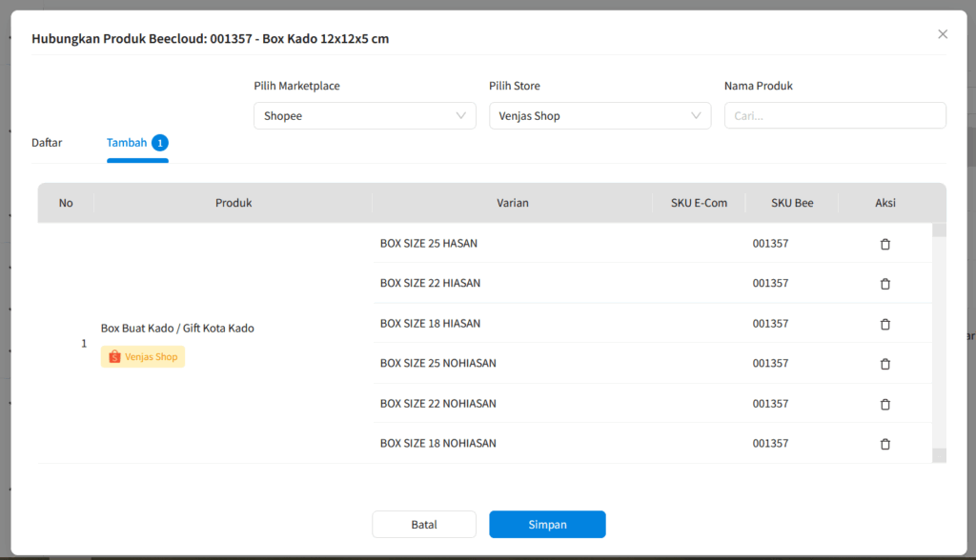Delete the BOX SIZE 22 HIASAN variant

point(884,284)
